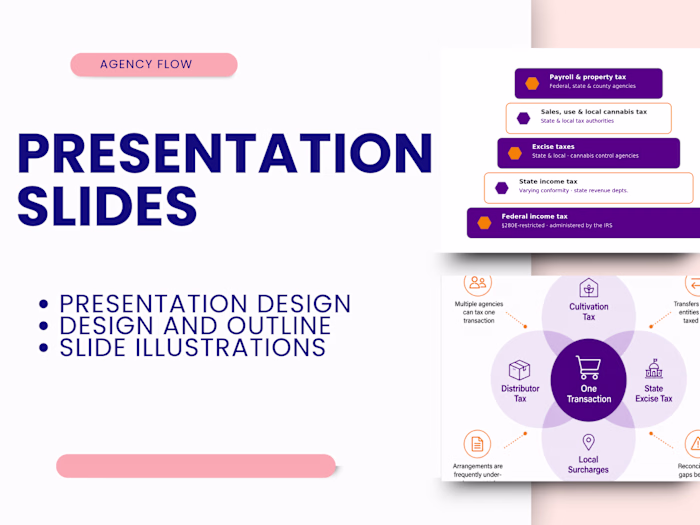Click the document icon above Arrangements text
Viewport: 700px width, 525px height.
(477, 444)
